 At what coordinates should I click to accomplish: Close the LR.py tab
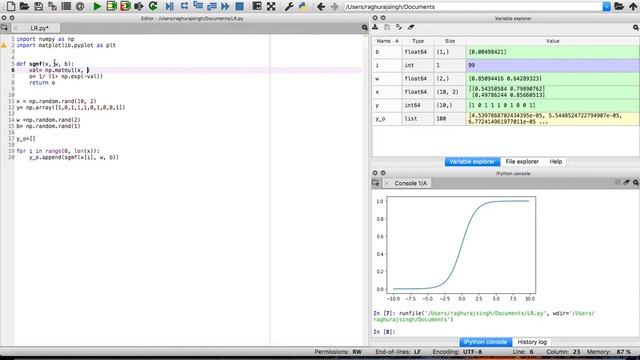click(15, 28)
